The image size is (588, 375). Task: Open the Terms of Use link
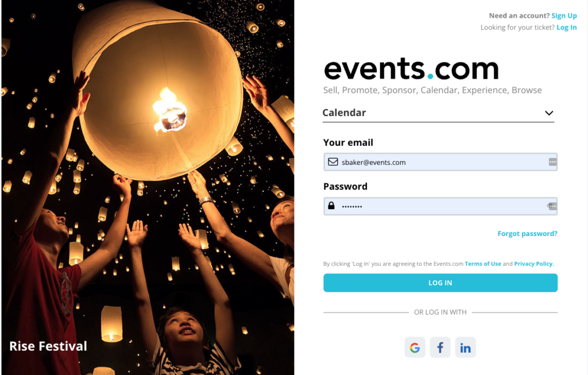pos(483,264)
